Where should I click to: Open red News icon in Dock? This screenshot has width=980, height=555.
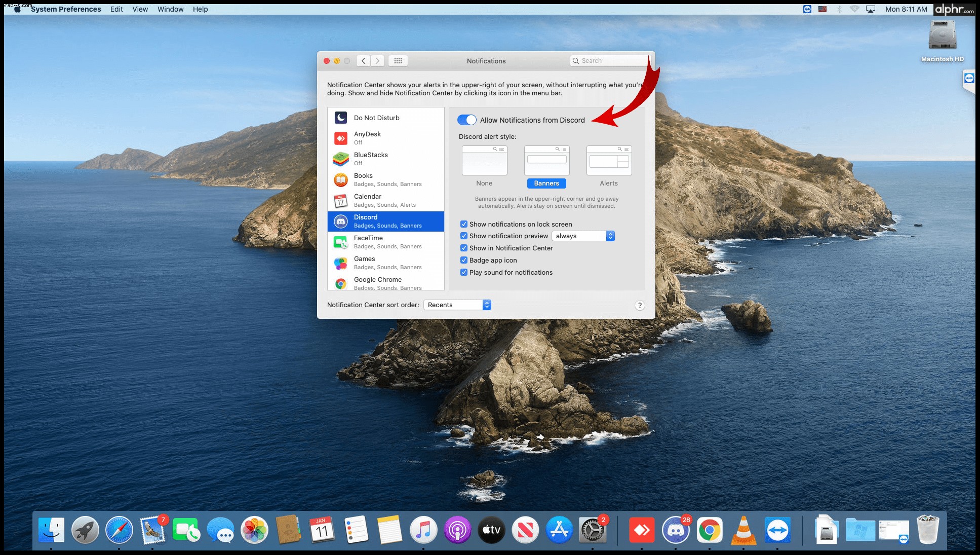pyautogui.click(x=525, y=530)
